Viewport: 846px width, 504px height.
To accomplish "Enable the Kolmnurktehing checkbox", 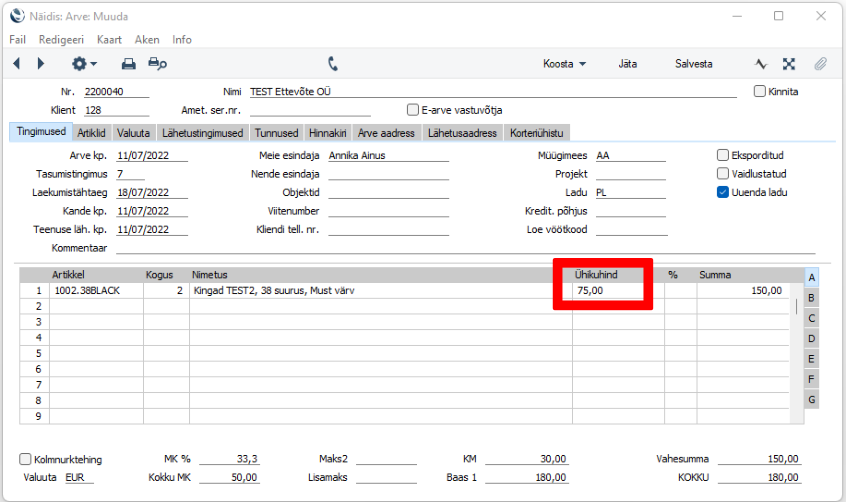I will (25, 459).
